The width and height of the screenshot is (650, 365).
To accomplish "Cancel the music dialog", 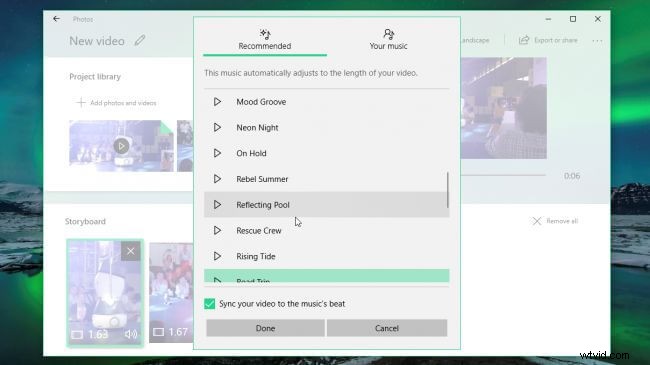I will tap(387, 328).
